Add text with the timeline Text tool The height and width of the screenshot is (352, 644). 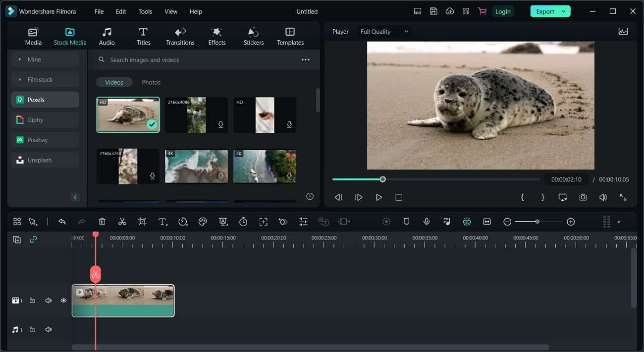coord(162,222)
